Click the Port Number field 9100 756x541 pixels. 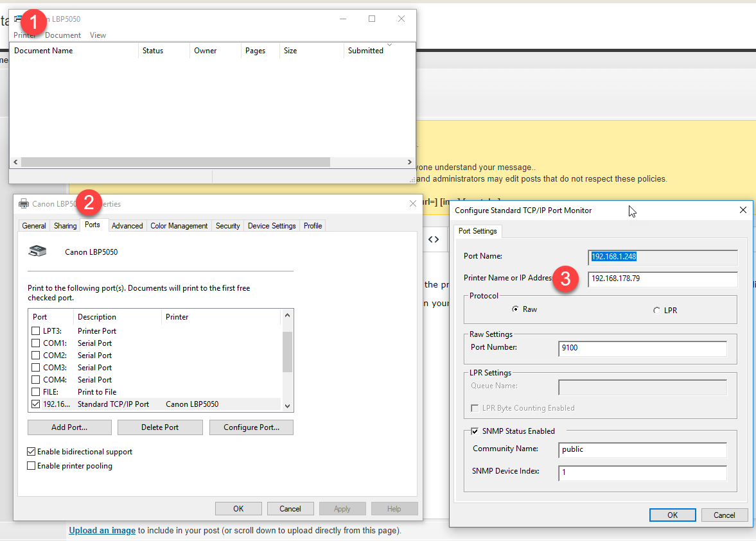[x=642, y=348]
